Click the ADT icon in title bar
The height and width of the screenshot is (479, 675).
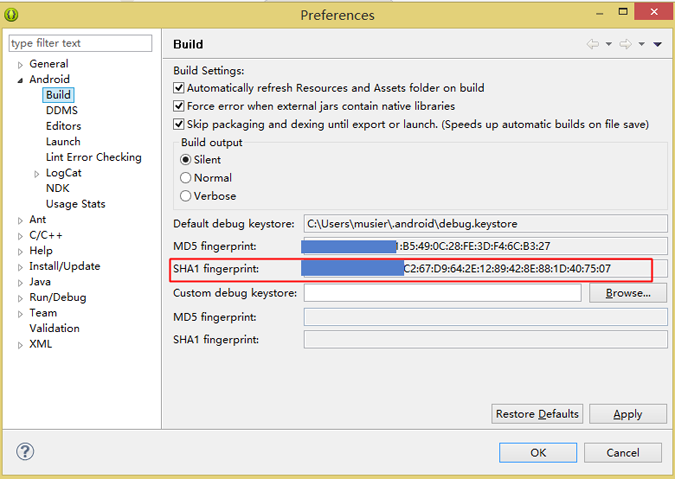(x=10, y=14)
